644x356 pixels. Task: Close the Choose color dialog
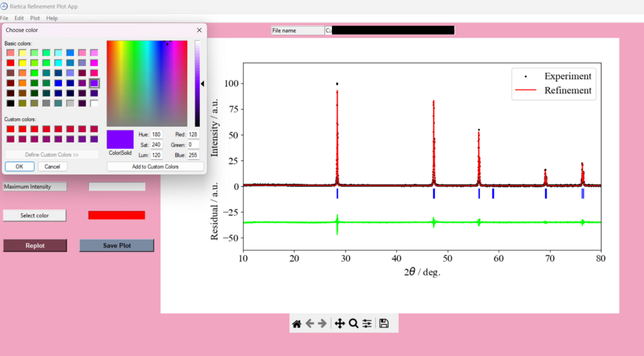tap(199, 30)
